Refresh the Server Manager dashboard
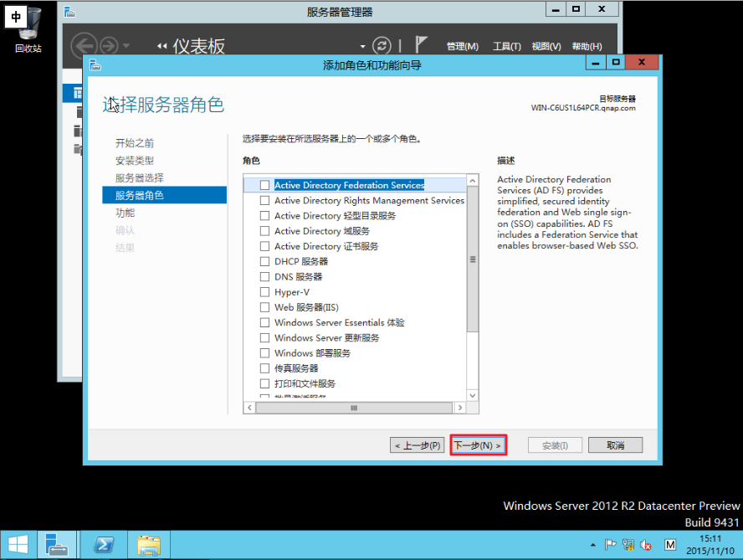The height and width of the screenshot is (560, 743). [382, 46]
